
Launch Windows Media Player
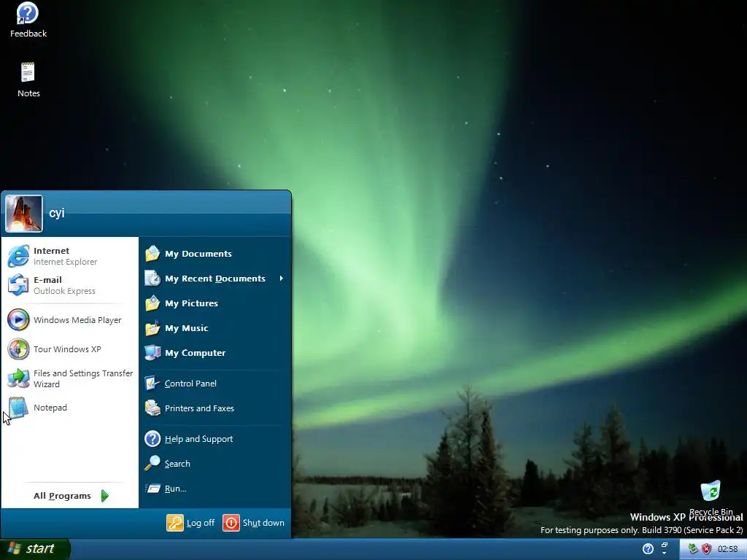[x=69, y=320]
